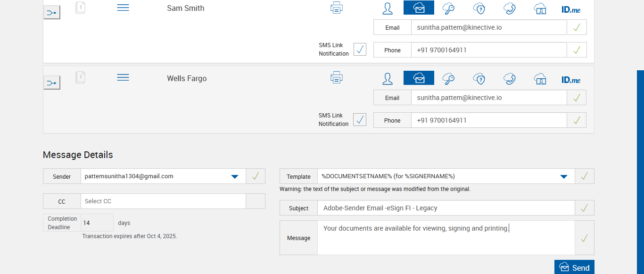644x274 pixels.
Task: Select the person icon in Wells Fargo row
Action: point(388,79)
